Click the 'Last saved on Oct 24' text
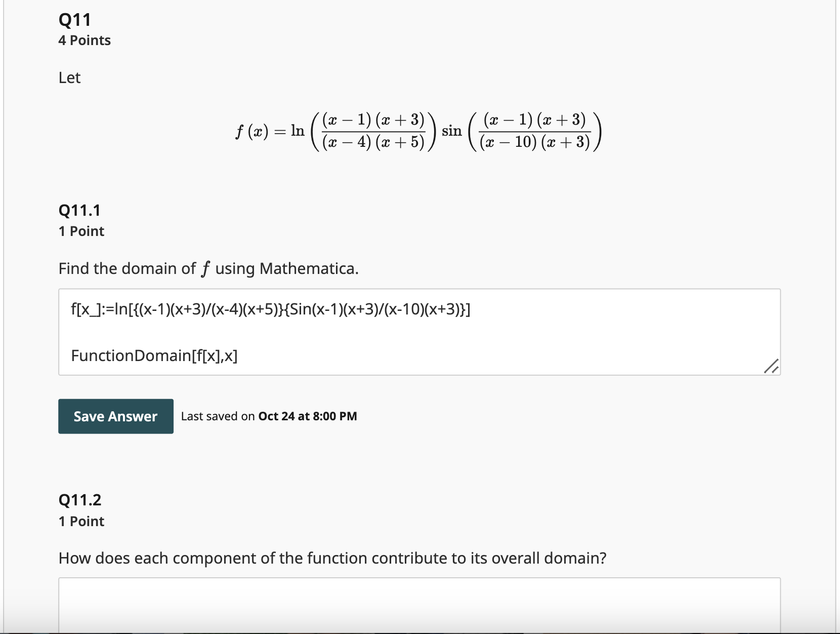Image resolution: width=840 pixels, height=634 pixels. (269, 416)
